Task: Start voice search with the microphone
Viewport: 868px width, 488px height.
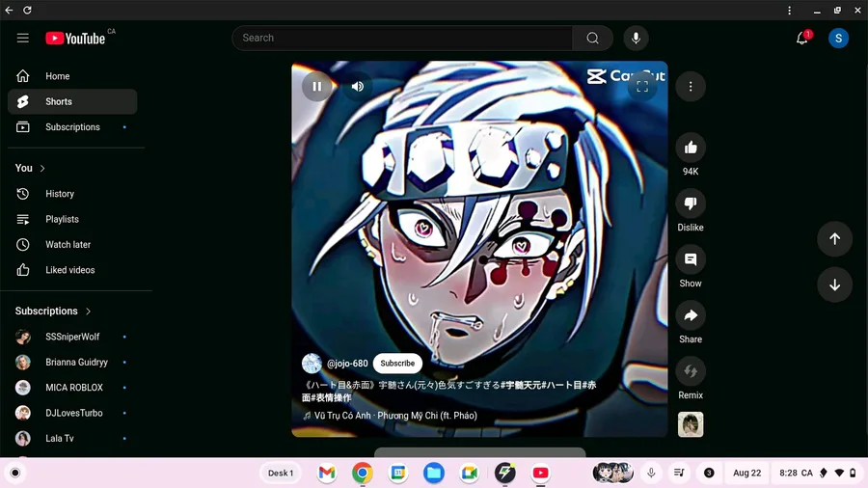Action: pyautogui.click(x=636, y=39)
